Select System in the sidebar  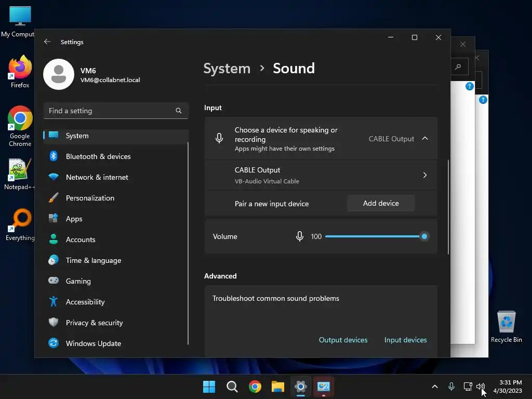pyautogui.click(x=116, y=136)
